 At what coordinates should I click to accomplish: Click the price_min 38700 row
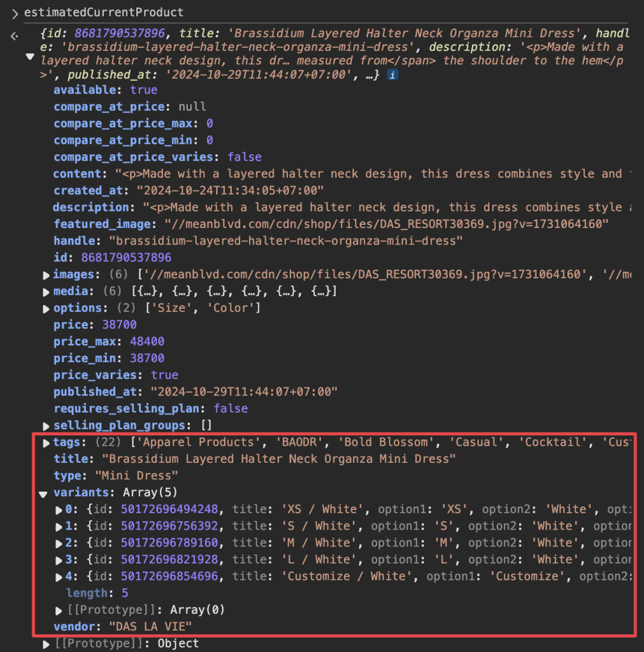[x=109, y=358]
